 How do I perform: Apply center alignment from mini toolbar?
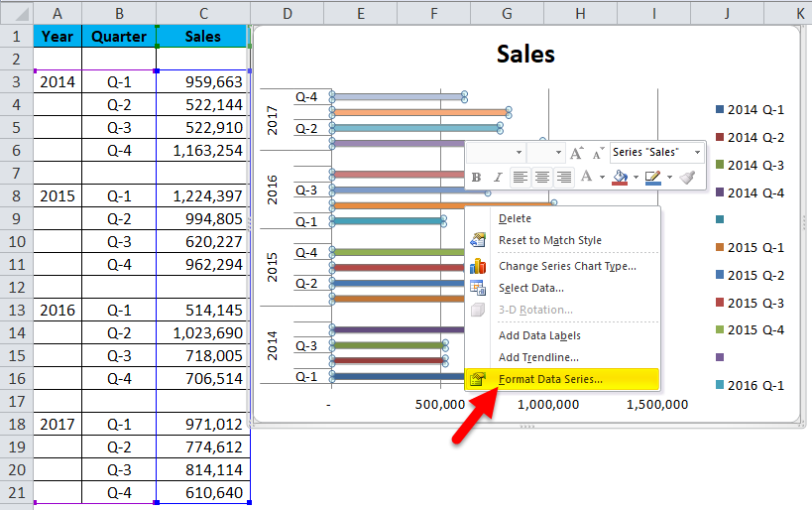[542, 177]
